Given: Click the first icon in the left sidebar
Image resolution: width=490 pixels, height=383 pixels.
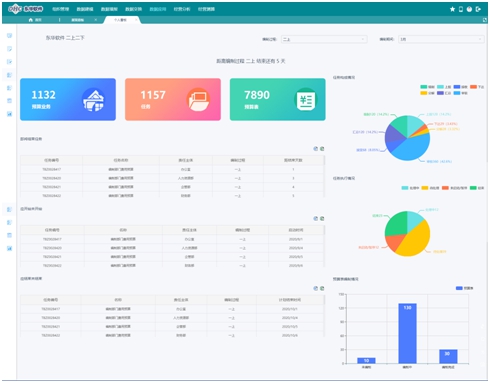Looking at the screenshot, I should click(x=9, y=36).
